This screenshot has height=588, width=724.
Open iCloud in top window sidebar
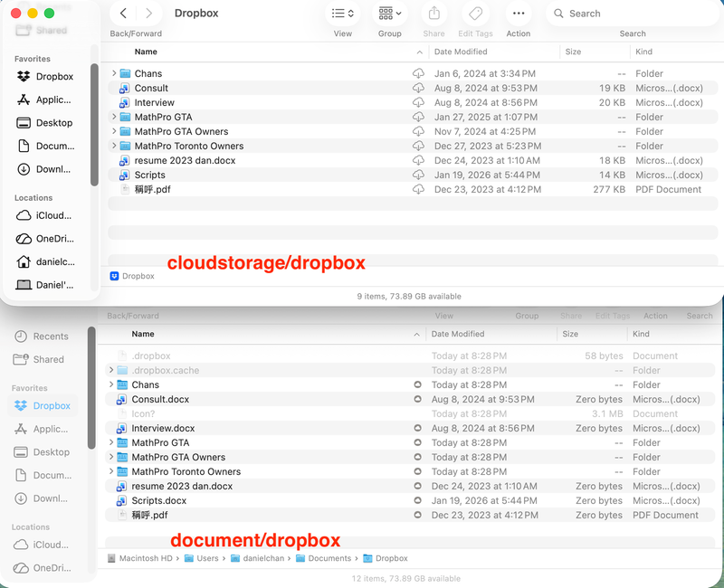44,215
